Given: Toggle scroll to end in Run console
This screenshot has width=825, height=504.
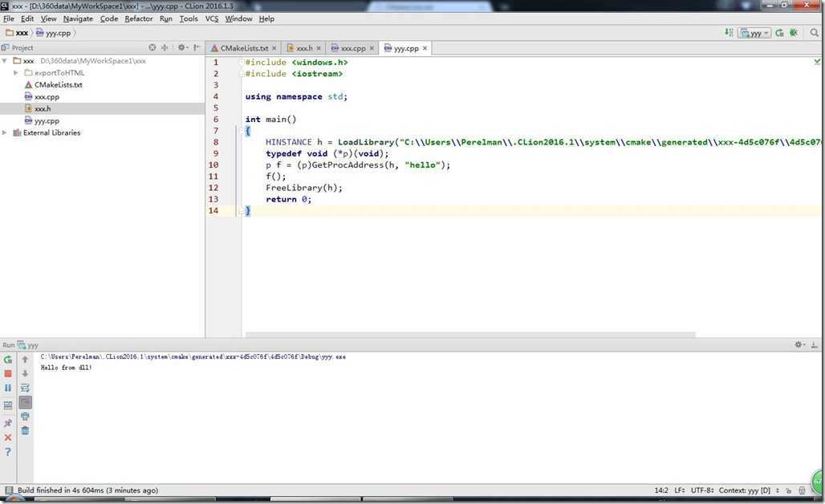Looking at the screenshot, I should click(x=25, y=402).
